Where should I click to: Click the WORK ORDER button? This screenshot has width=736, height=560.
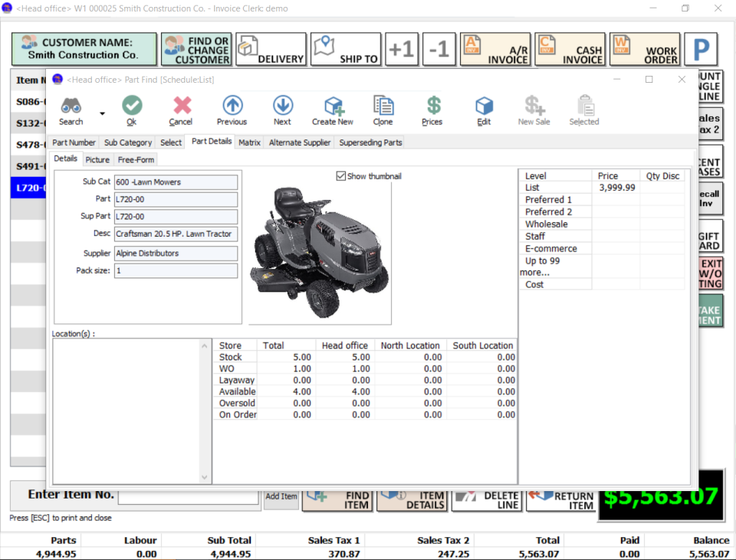tap(645, 49)
